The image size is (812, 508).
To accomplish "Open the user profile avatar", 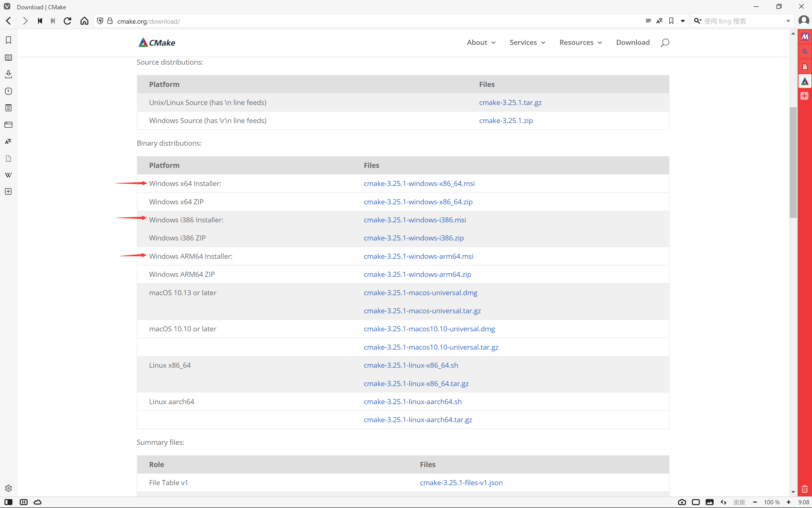I will click(x=804, y=21).
